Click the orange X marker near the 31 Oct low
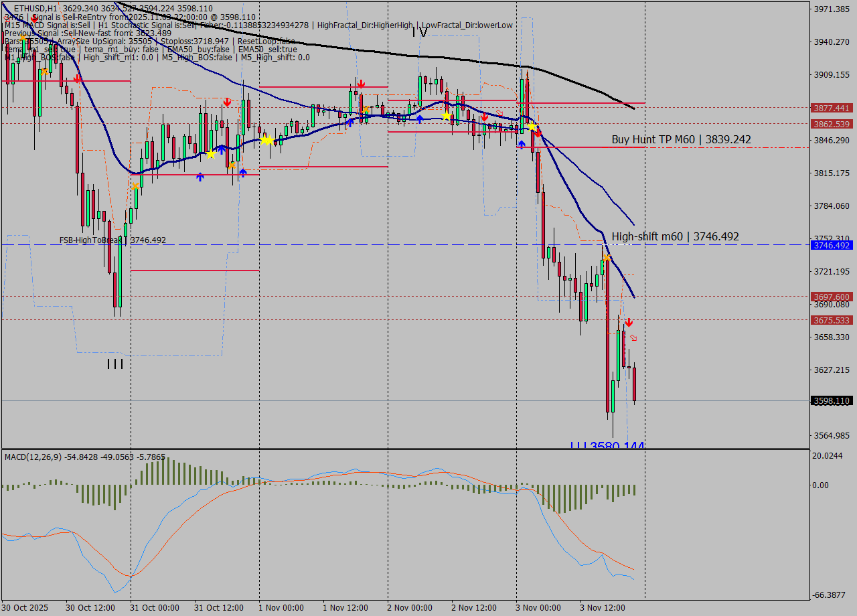Viewport: 857px width, 616px height. (135, 185)
